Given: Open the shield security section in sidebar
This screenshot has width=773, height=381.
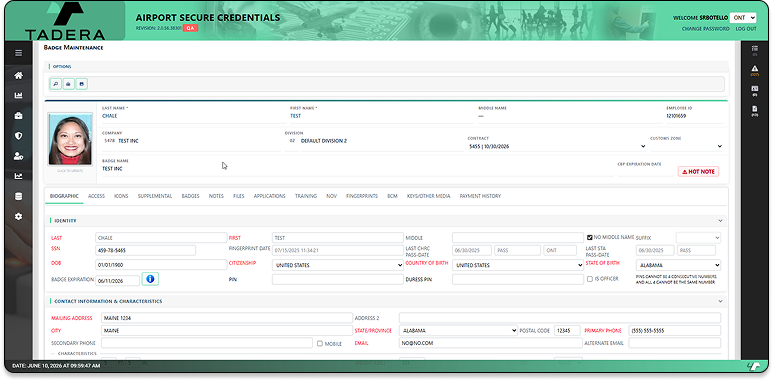Looking at the screenshot, I should tap(18, 136).
